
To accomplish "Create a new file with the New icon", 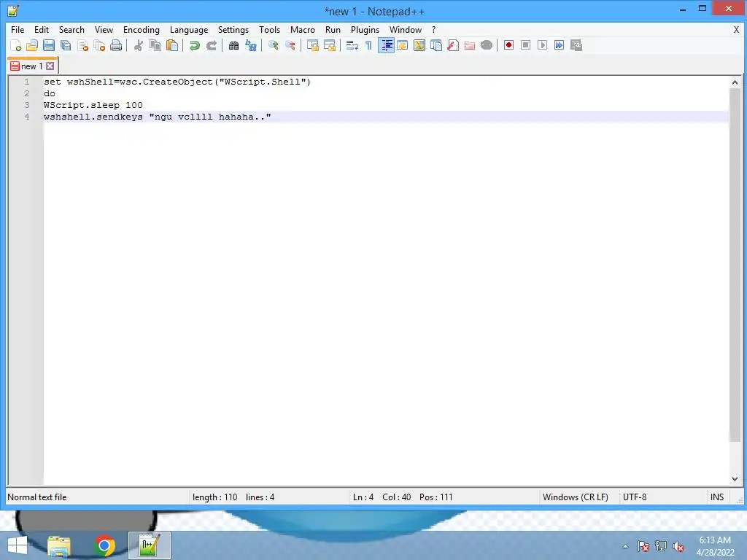I will point(16,45).
